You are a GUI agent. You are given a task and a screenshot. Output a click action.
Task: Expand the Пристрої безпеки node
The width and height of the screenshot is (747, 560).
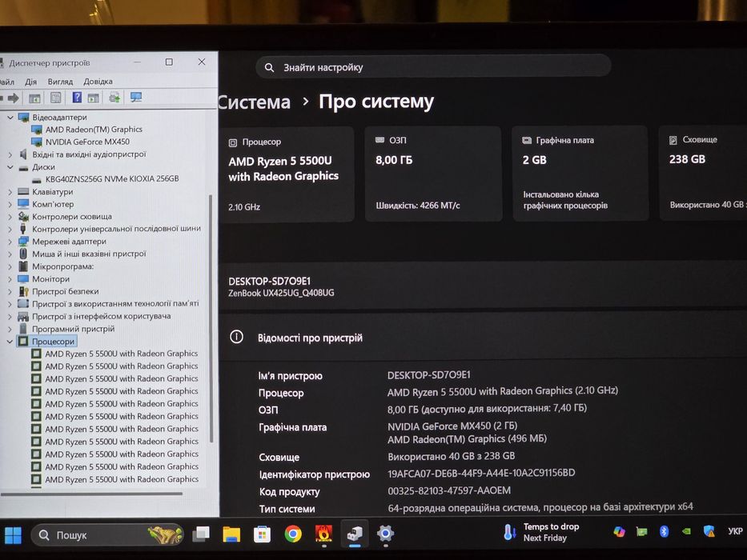tap(10, 291)
